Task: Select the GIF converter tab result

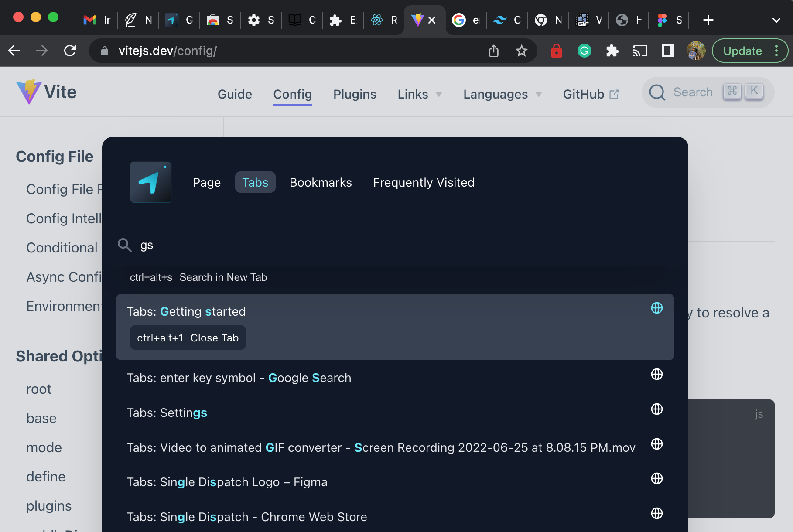Action: [395, 447]
